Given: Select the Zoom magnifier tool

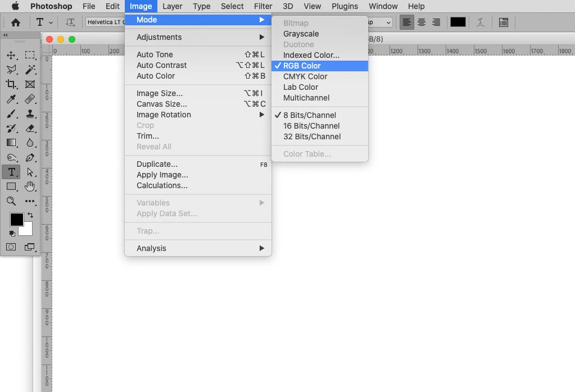Looking at the screenshot, I should pyautogui.click(x=11, y=200).
